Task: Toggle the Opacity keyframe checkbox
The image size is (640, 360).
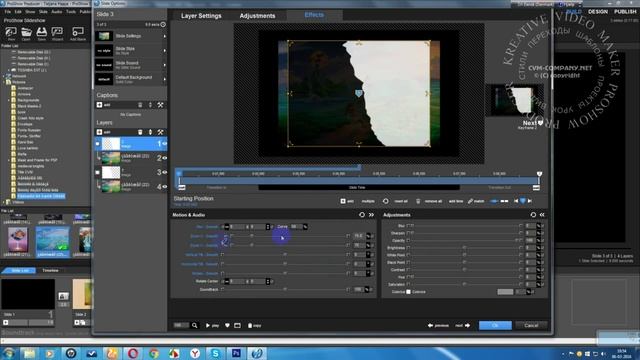Action: coord(408,240)
